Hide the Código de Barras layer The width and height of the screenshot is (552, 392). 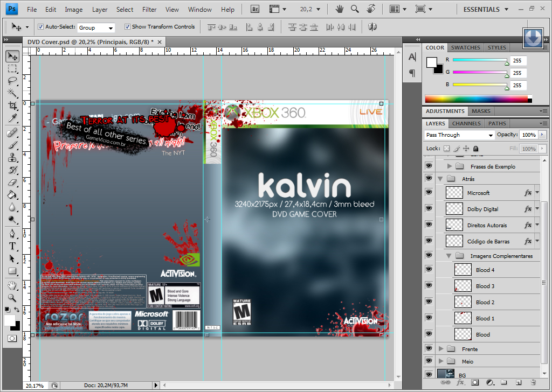pyautogui.click(x=429, y=241)
